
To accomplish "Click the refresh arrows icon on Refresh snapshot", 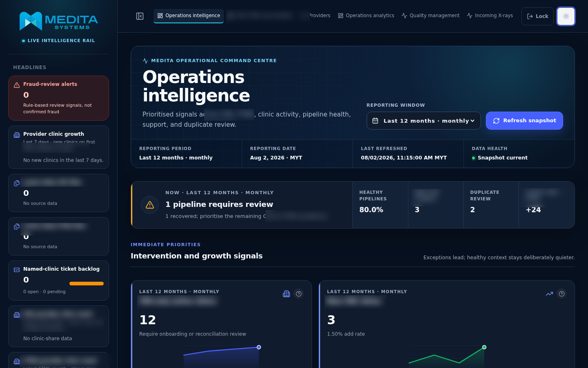I will [497, 121].
